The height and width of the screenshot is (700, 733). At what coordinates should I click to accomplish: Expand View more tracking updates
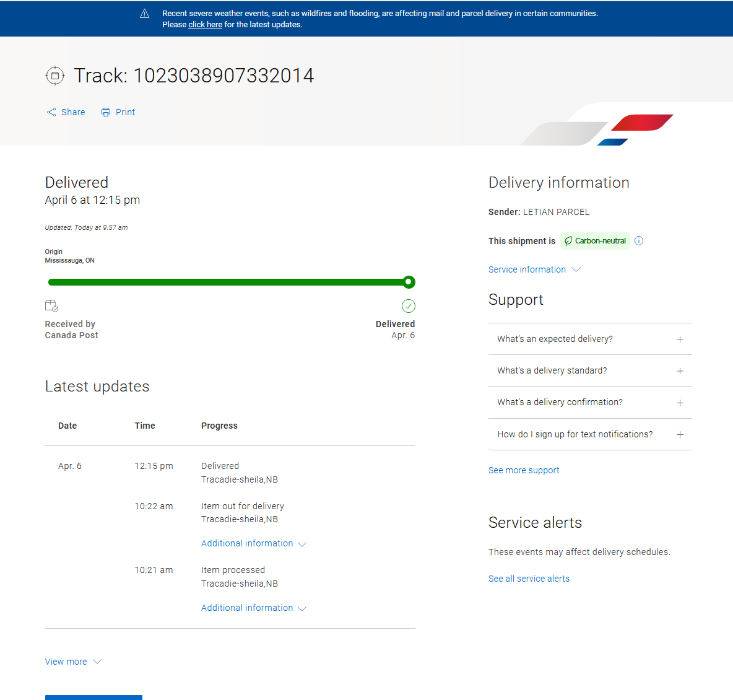tap(72, 662)
